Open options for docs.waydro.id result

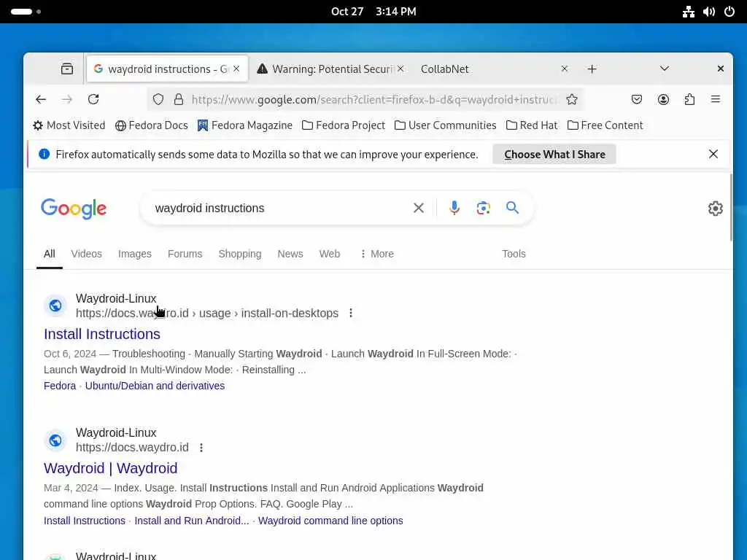(201, 448)
